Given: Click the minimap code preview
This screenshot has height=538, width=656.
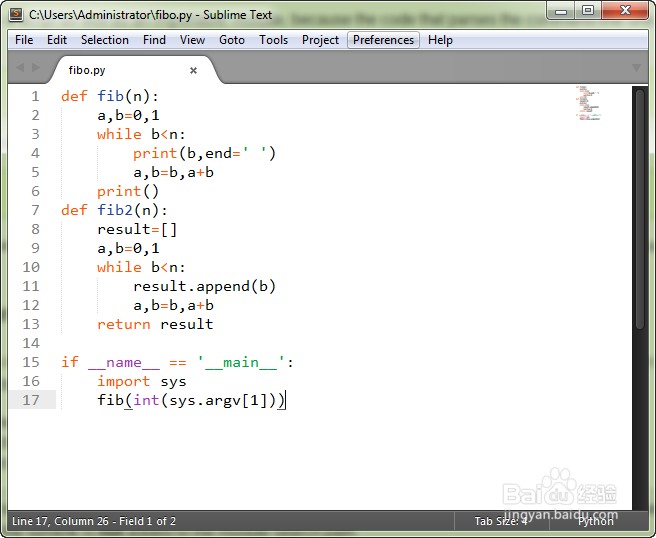Looking at the screenshot, I should [588, 103].
